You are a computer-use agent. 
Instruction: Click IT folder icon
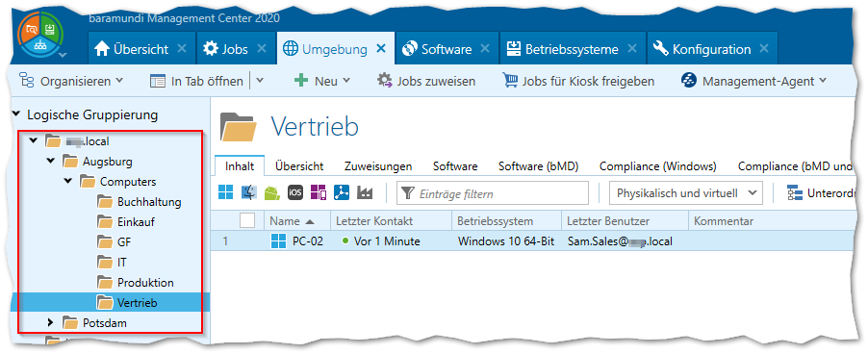pyautogui.click(x=105, y=263)
